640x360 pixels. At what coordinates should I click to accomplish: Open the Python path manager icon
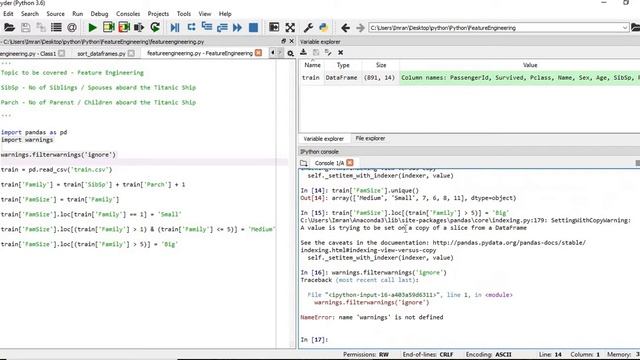324,28
